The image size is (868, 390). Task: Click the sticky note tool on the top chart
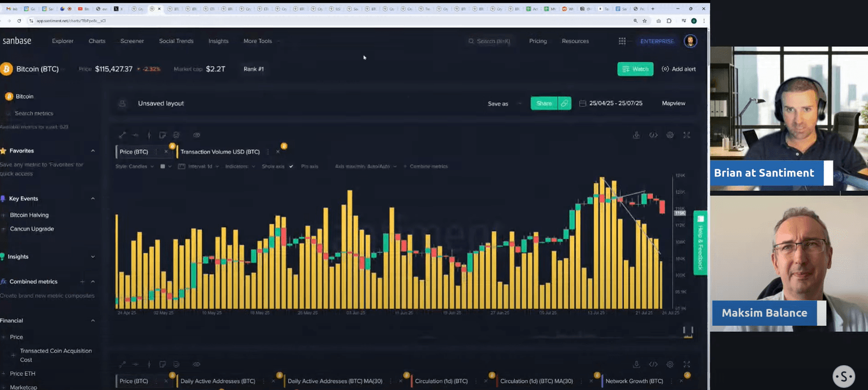pos(163,135)
